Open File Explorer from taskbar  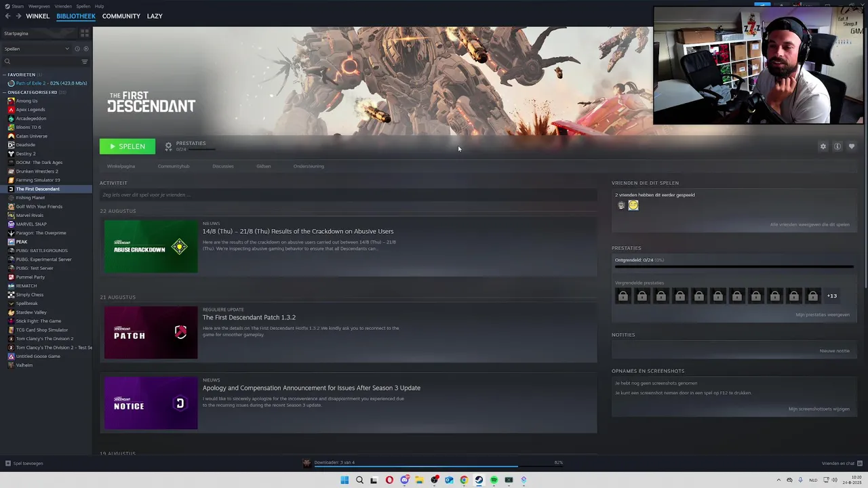click(x=419, y=480)
